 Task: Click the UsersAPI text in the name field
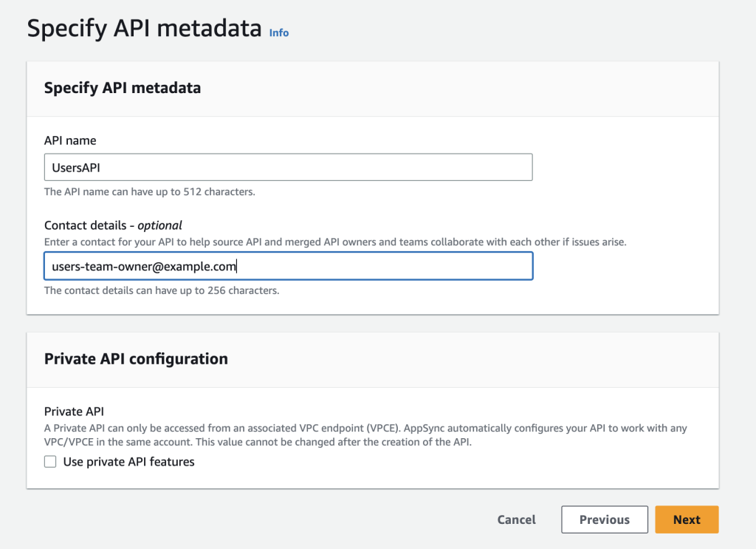(x=71, y=167)
